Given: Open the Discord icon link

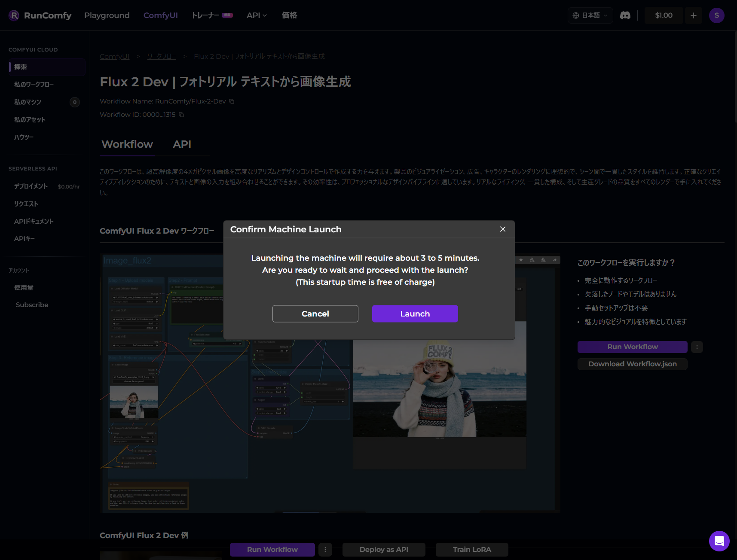Looking at the screenshot, I should point(625,15).
